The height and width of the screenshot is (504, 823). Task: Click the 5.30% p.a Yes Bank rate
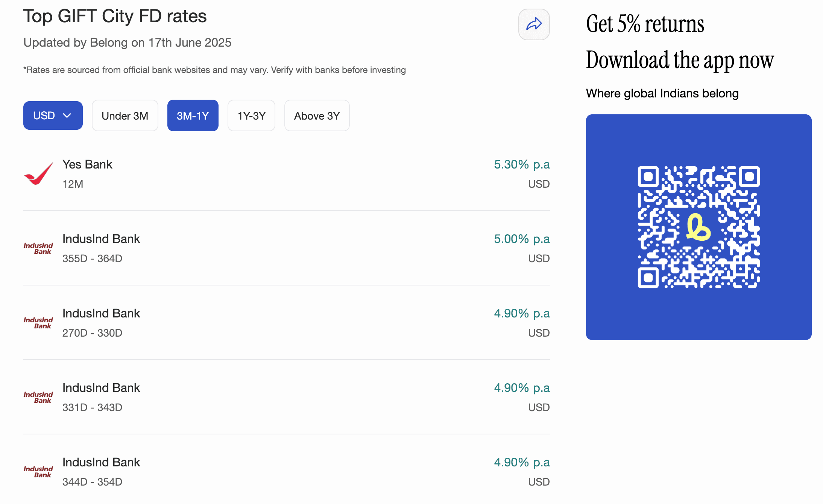pyautogui.click(x=521, y=165)
